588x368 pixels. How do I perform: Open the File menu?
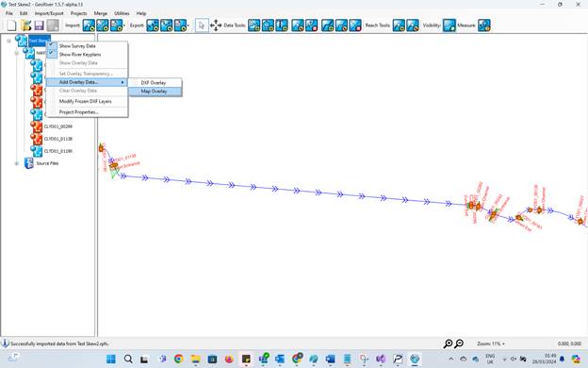tap(9, 13)
